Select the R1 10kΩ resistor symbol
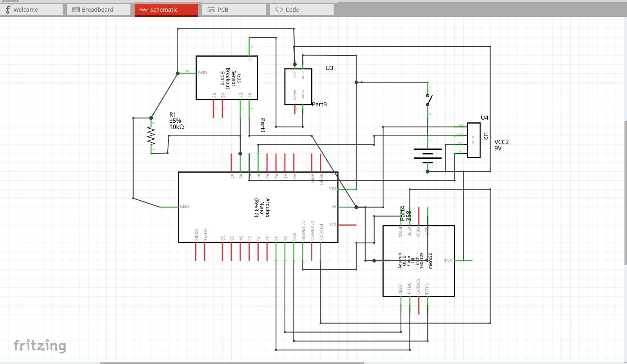The width and height of the screenshot is (627, 364). (x=151, y=137)
